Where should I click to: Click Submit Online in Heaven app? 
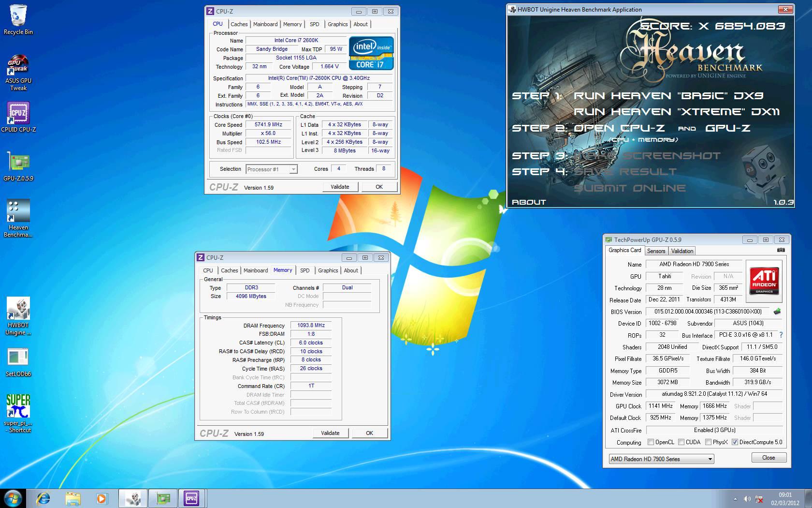[x=630, y=188]
